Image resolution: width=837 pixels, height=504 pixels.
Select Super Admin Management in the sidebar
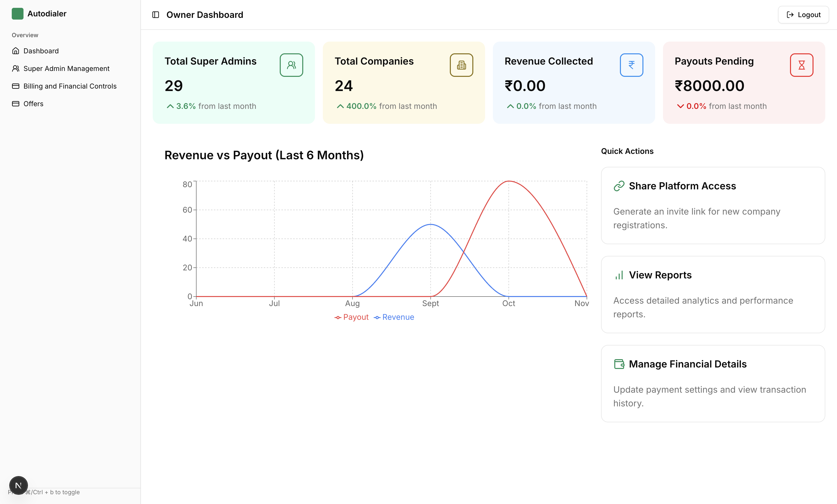66,68
